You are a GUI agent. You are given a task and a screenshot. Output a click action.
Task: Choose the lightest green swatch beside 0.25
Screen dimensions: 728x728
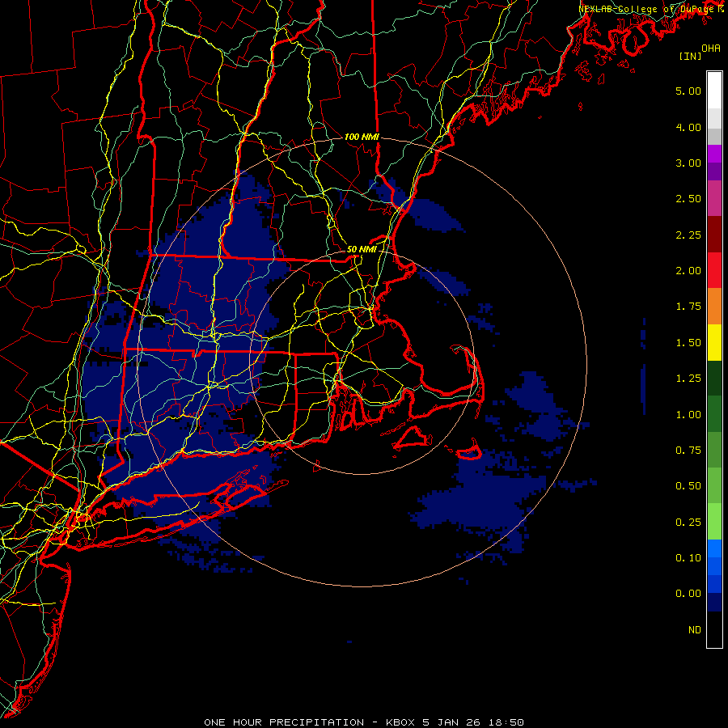[714, 522]
